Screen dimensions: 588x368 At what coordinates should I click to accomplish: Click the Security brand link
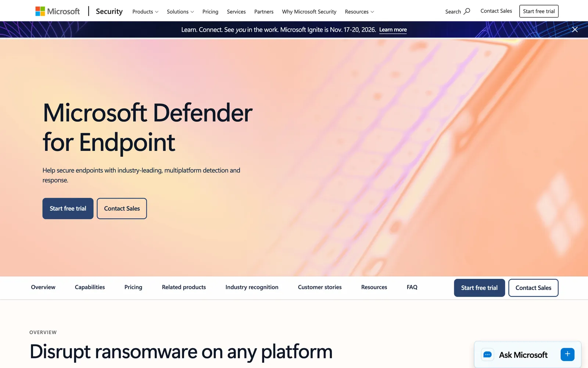pos(109,11)
